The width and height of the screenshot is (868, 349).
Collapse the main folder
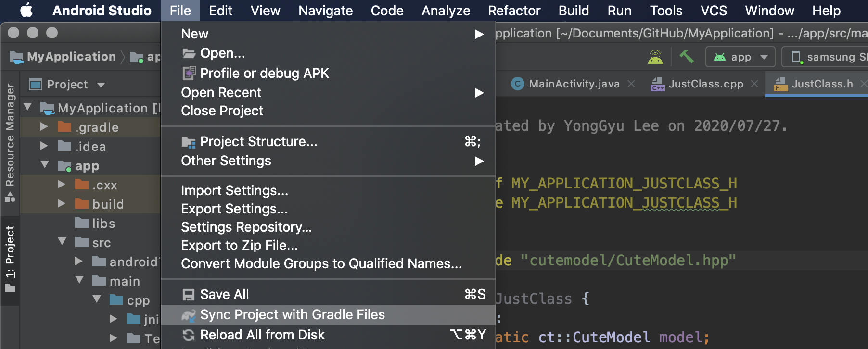pos(80,280)
